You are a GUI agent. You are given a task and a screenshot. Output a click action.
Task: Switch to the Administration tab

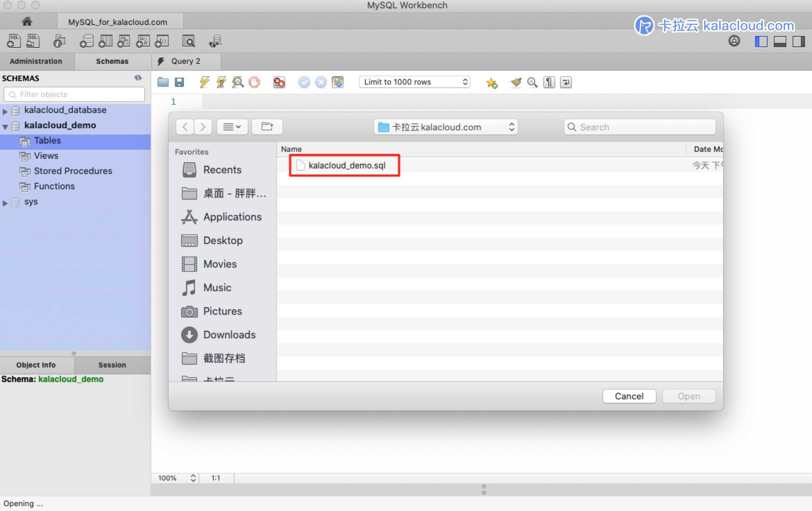[x=37, y=61]
